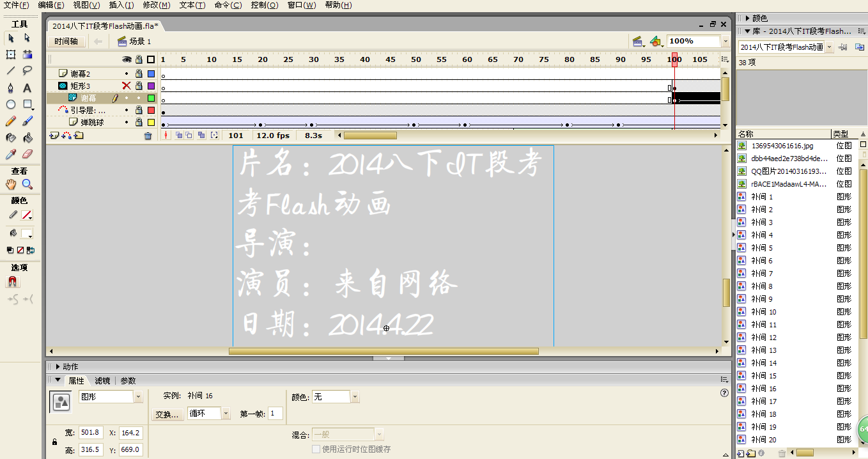This screenshot has height=459, width=868.
Task: Hide all layers with the eye column header
Action: coord(126,59)
